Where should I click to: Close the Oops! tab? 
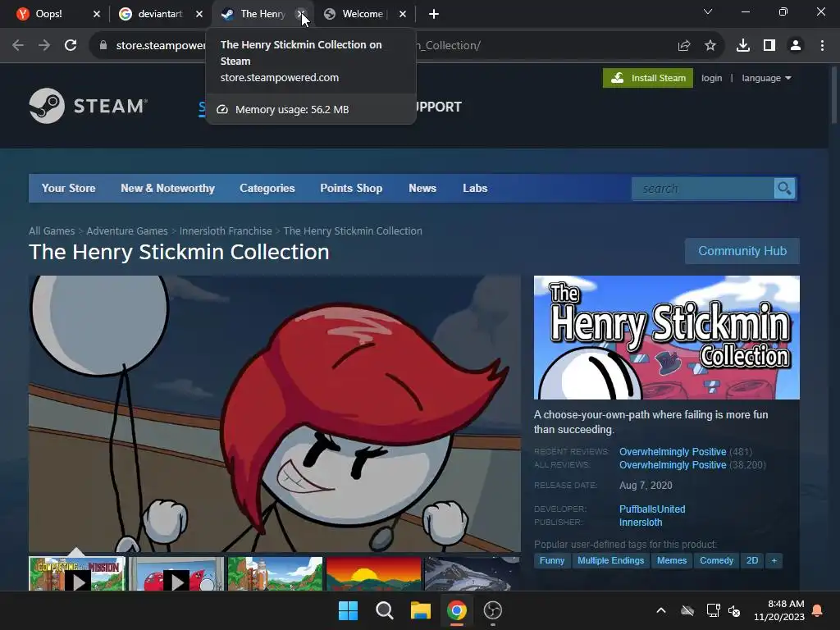coord(97,14)
